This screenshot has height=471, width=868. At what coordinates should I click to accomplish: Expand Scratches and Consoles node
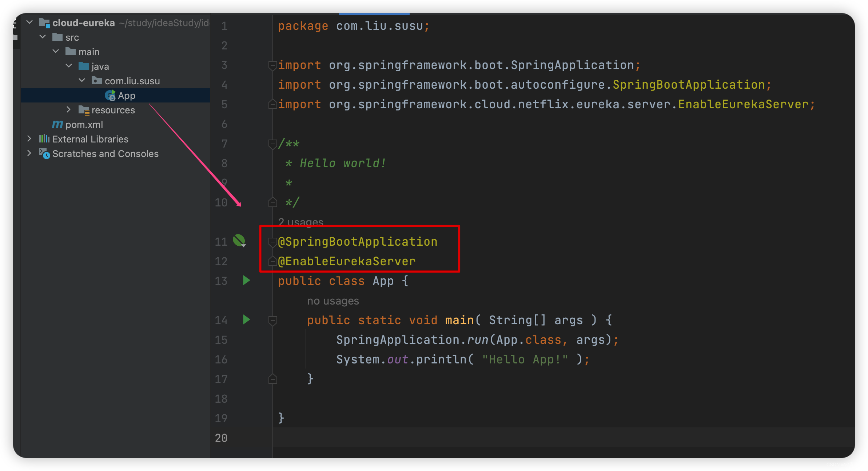(29, 153)
